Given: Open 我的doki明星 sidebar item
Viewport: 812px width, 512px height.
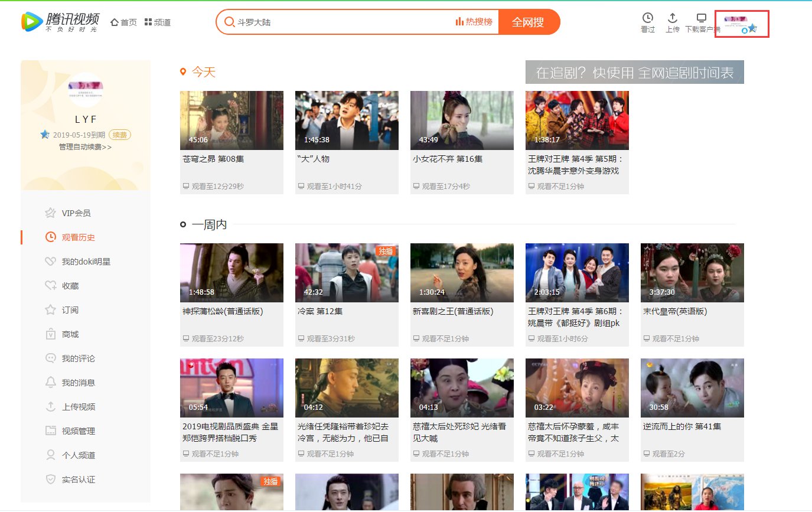Looking at the screenshot, I should (85, 262).
